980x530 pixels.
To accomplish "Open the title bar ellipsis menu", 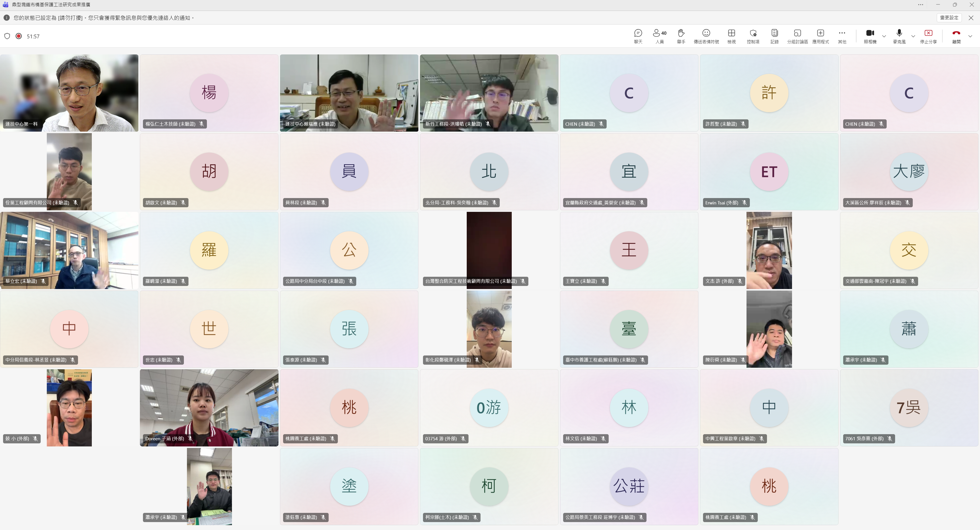I will point(921,5).
